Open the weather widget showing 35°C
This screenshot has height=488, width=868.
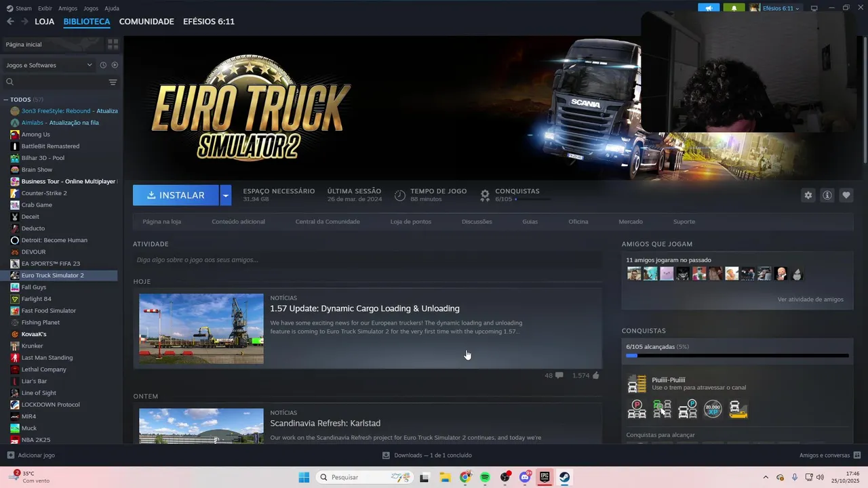pos(30,477)
